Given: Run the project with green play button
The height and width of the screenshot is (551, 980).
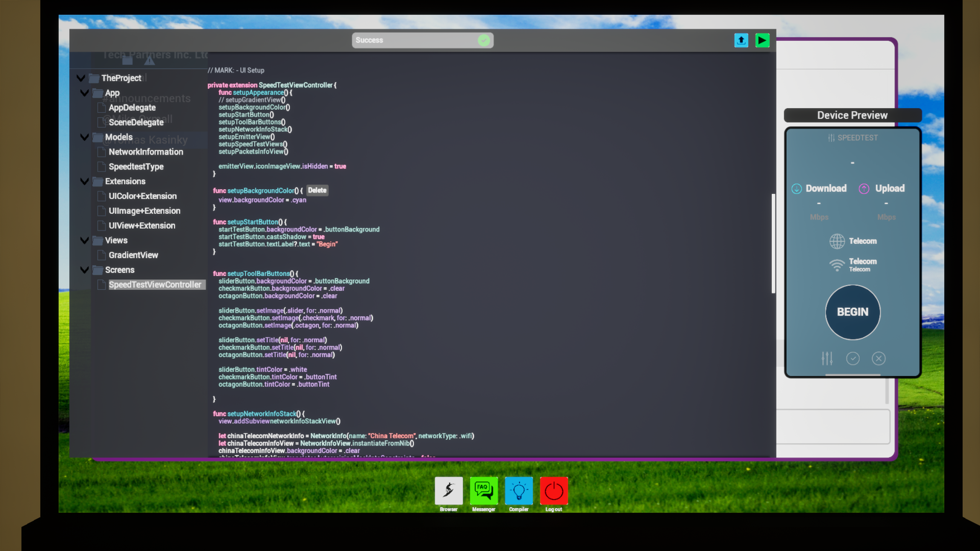Looking at the screenshot, I should point(762,40).
